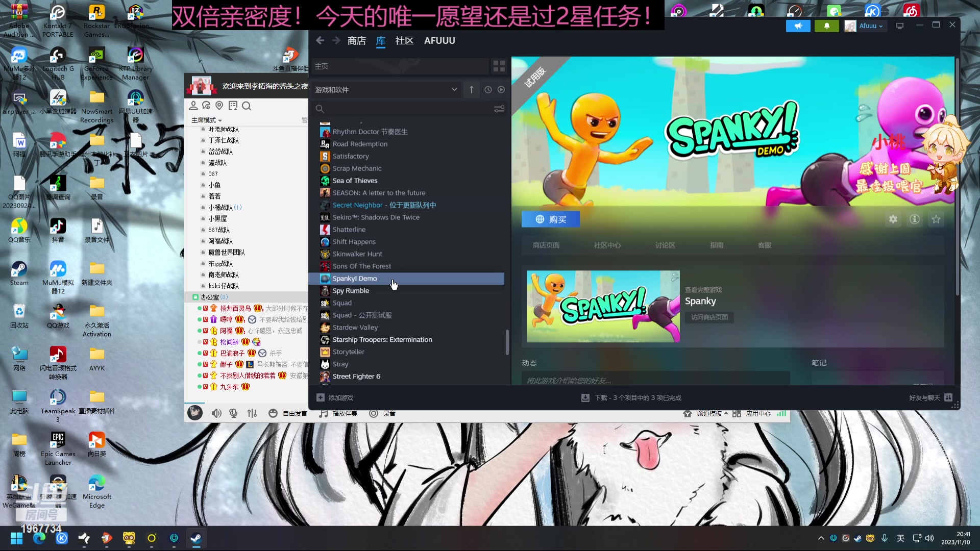Open 社区 tab in Steam
The width and height of the screenshot is (980, 551).
[404, 40]
